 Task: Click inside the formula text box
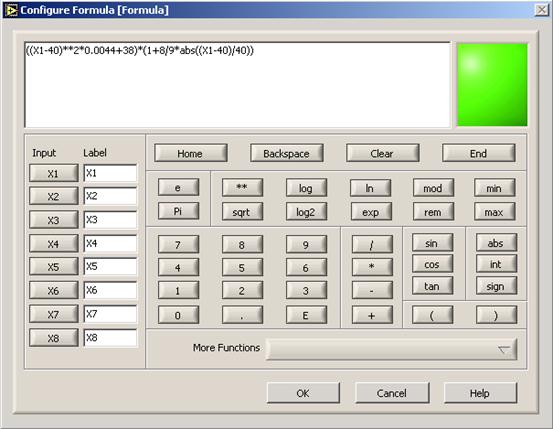click(237, 85)
